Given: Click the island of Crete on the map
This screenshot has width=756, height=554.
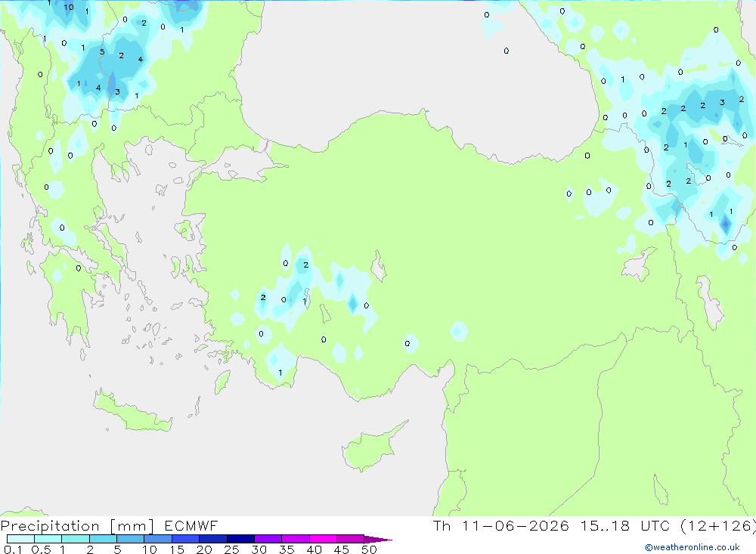Looking at the screenshot, I should (x=134, y=412).
